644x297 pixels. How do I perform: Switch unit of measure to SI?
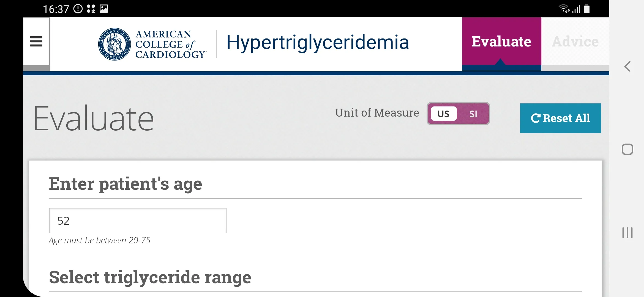tap(473, 114)
